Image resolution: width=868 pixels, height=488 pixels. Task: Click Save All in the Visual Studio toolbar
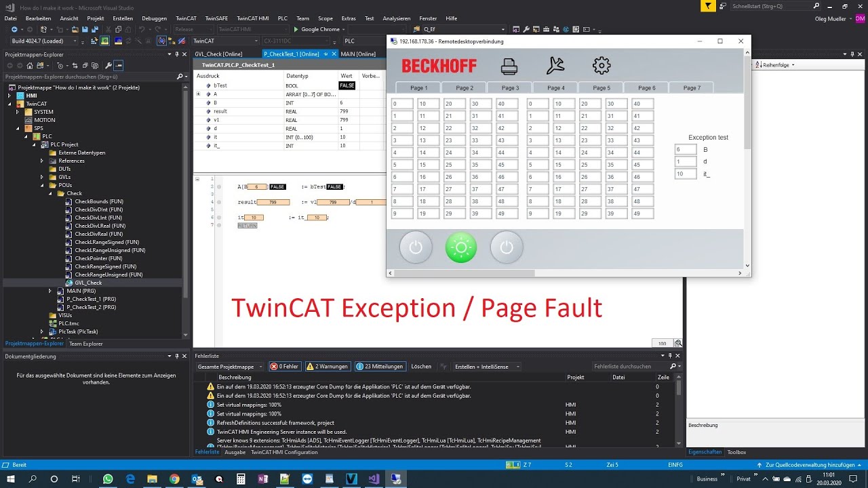coord(94,29)
